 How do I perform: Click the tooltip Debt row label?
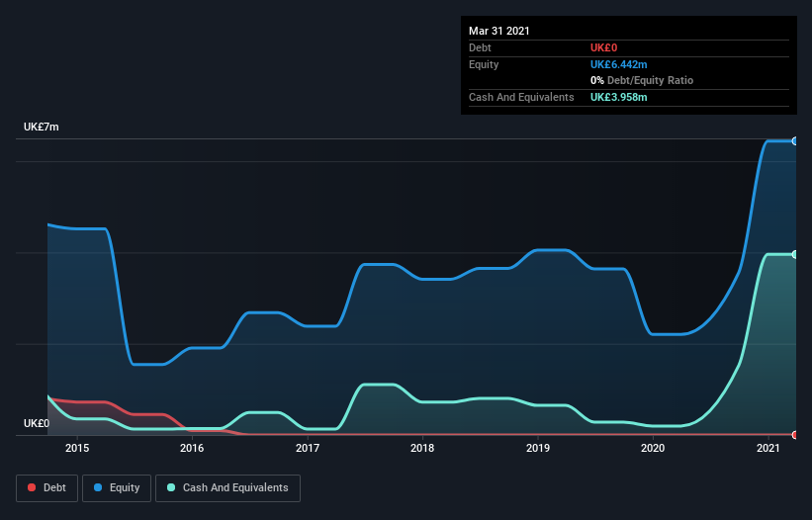coord(480,48)
